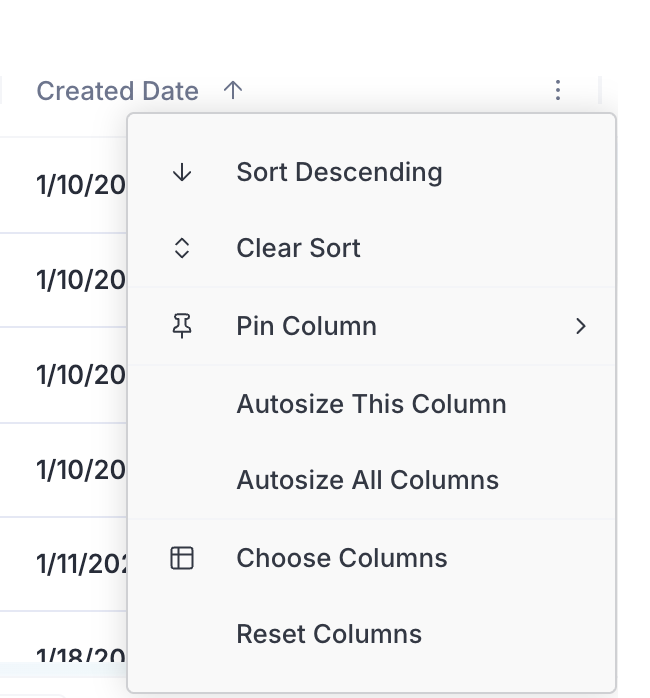Select Autosize This Column
This screenshot has height=698, width=650.
(371, 404)
